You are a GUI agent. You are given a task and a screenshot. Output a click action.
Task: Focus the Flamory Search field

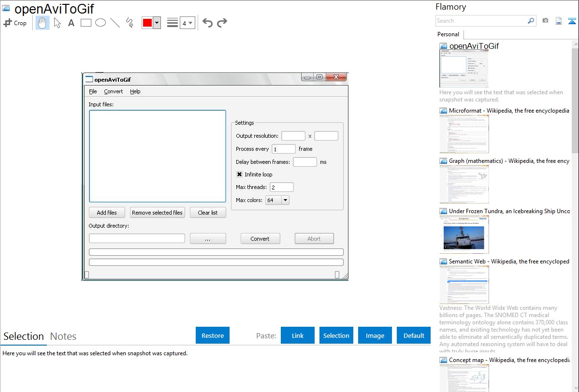pyautogui.click(x=481, y=21)
